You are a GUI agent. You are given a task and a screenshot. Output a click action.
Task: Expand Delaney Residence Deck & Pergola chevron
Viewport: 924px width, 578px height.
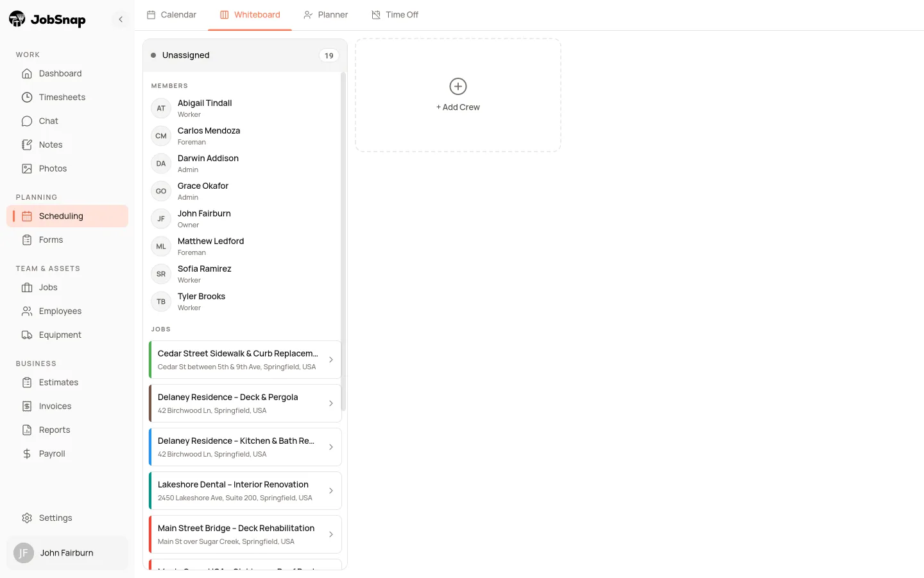pos(331,403)
